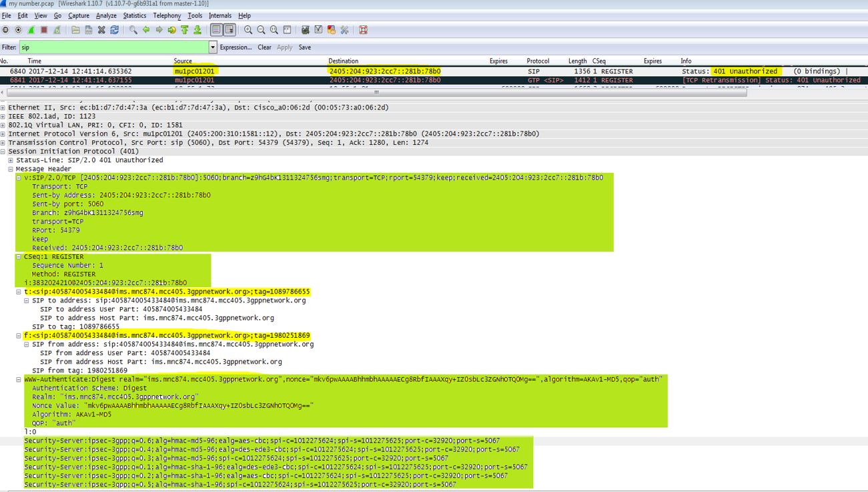This screenshot has height=492, width=868.
Task: Open the Find Packet magnifier icon
Action: (133, 29)
